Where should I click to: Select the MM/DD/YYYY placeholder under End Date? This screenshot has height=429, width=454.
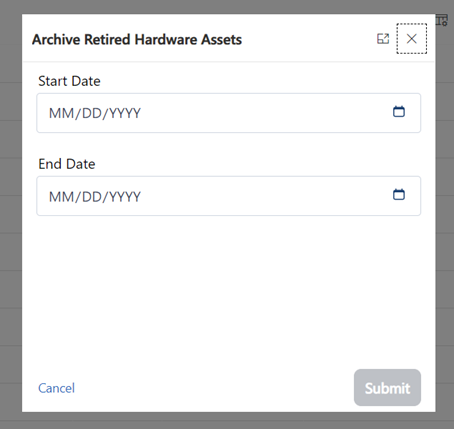tap(95, 197)
